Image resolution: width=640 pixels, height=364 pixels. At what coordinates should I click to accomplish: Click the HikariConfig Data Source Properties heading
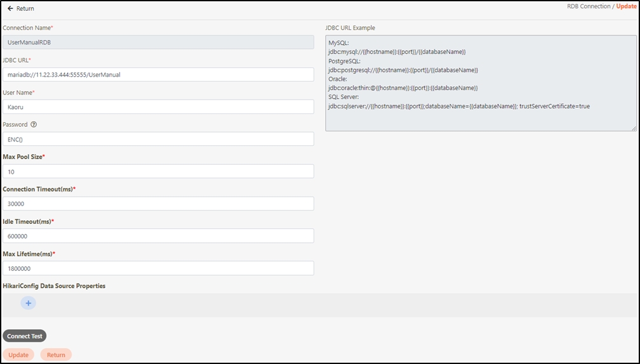pyautogui.click(x=54, y=286)
